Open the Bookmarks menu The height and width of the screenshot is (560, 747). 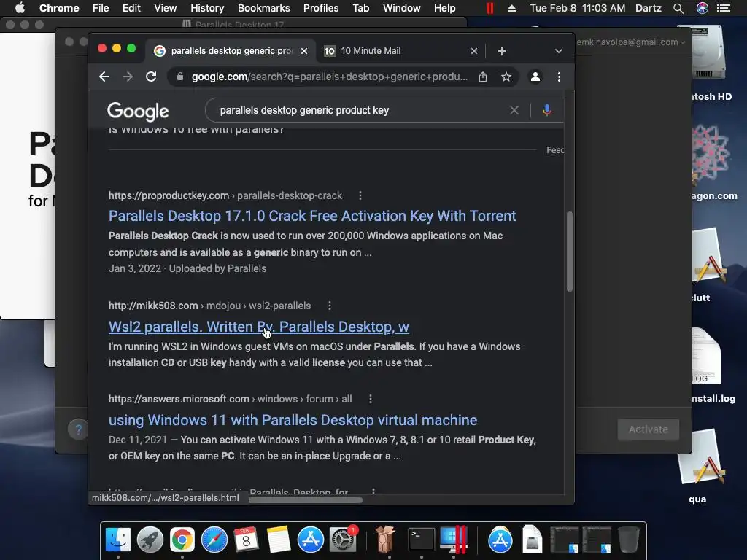coord(264,8)
